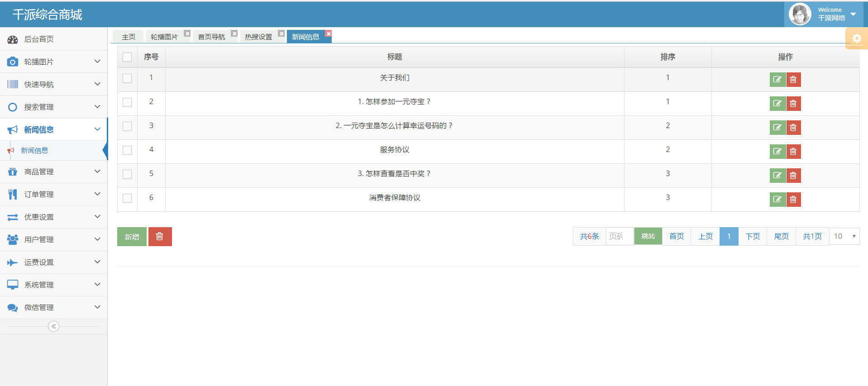The image size is (868, 386).
Task: Click the red bulk delete trash button
Action: 159,237
